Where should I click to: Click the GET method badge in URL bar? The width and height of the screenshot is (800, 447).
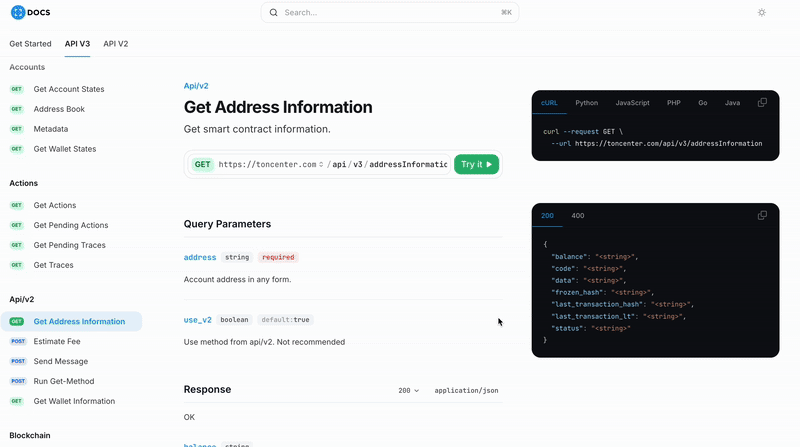click(203, 164)
